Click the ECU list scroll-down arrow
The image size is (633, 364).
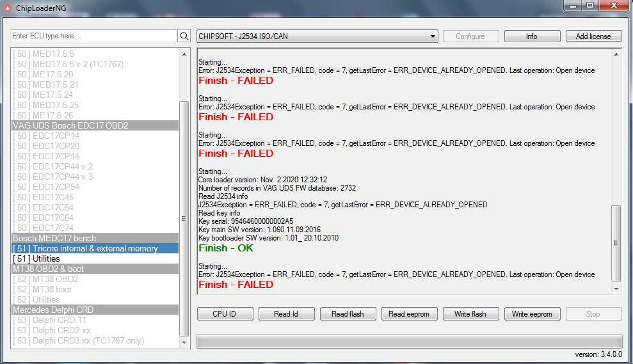[185, 343]
